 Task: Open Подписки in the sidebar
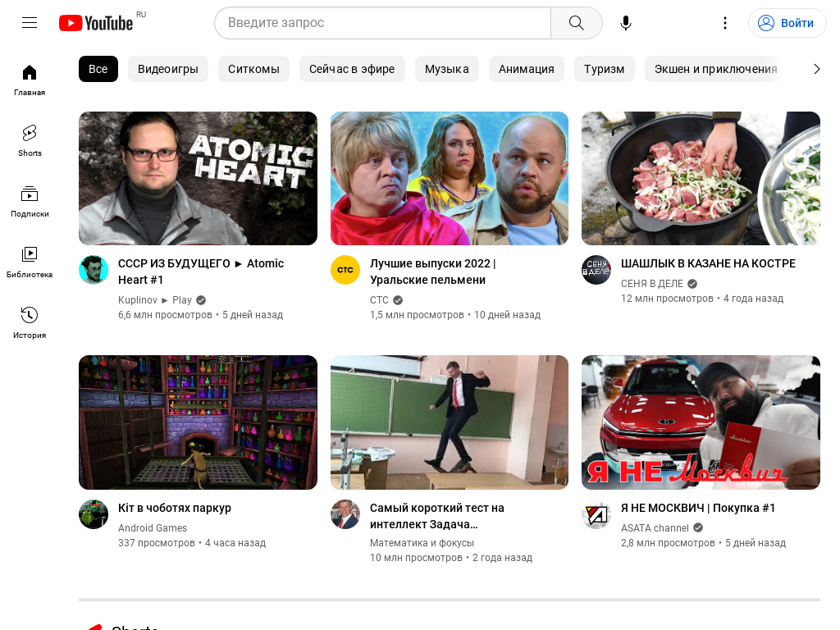tap(30, 202)
